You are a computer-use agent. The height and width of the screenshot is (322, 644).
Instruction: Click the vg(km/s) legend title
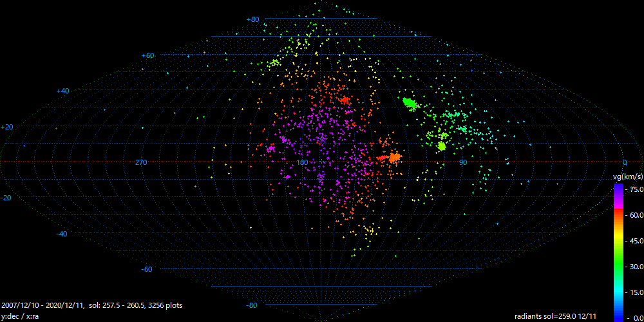pos(626,176)
